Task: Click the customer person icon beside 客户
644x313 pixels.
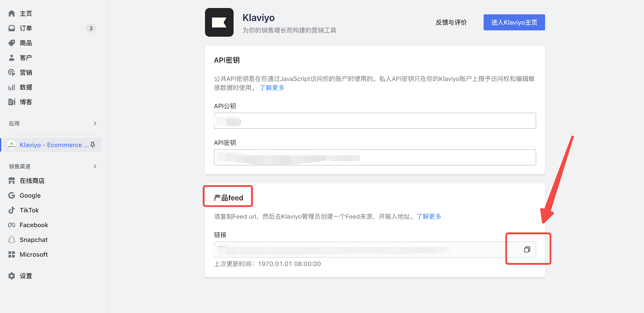Action: tap(12, 58)
